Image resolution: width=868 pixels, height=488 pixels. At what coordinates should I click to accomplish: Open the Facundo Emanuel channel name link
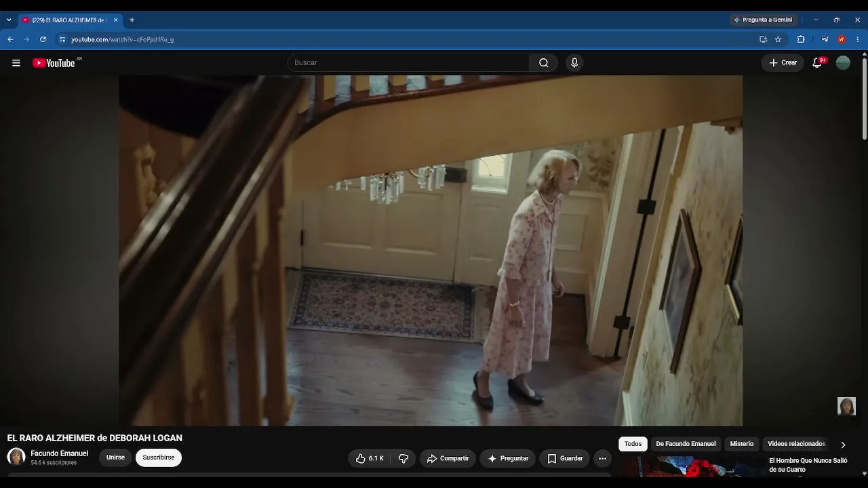coord(60,453)
